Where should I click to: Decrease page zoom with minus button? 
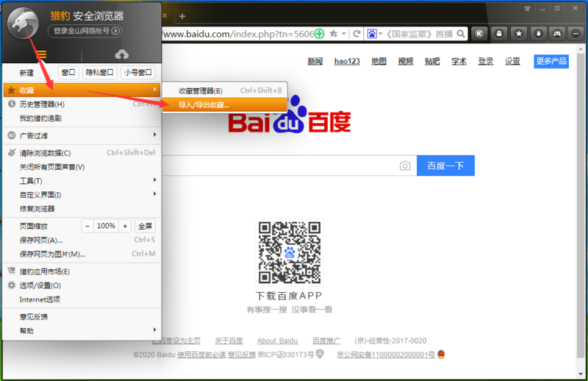click(x=87, y=226)
